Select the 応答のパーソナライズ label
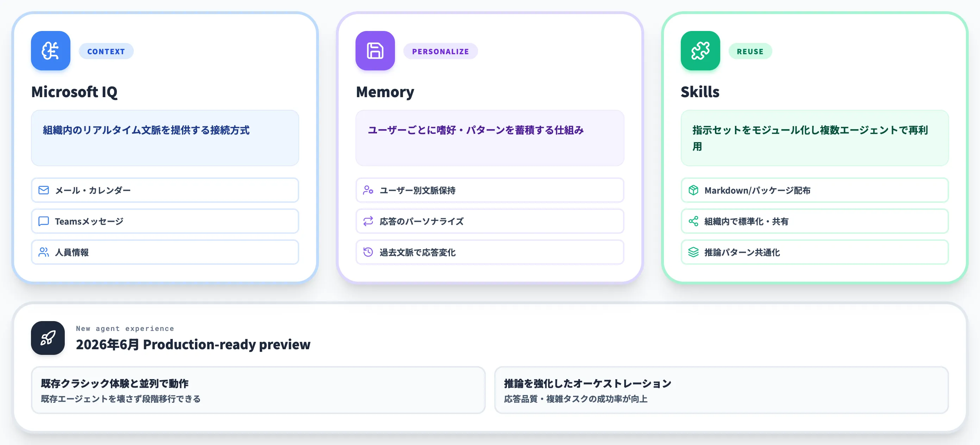The width and height of the screenshot is (980, 445). 422,221
